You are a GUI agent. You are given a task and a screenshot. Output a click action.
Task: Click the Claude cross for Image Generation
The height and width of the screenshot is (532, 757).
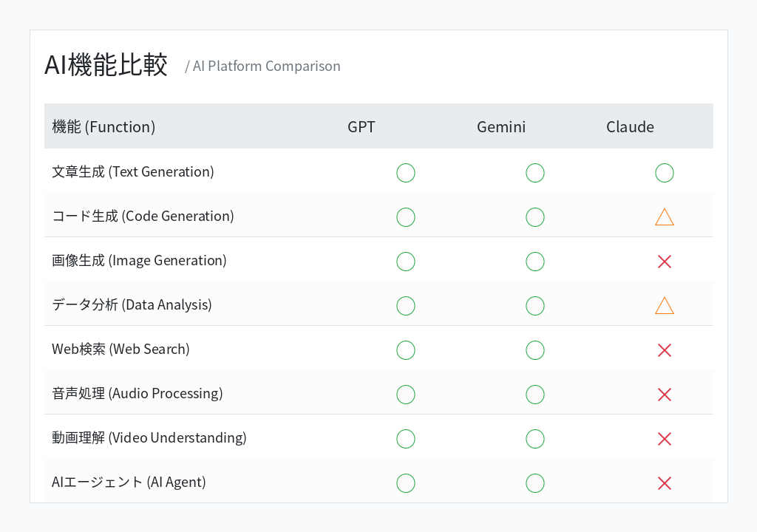pos(665,262)
